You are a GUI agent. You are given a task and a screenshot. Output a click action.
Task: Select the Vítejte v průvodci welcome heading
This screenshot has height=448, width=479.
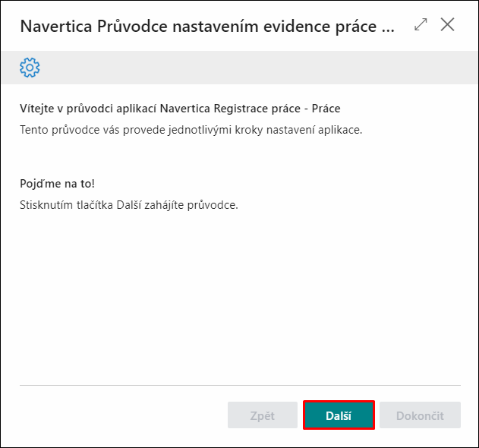click(x=180, y=109)
